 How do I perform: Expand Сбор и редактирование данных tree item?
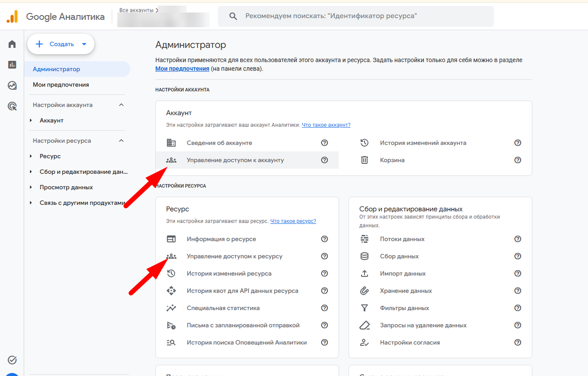coord(31,172)
